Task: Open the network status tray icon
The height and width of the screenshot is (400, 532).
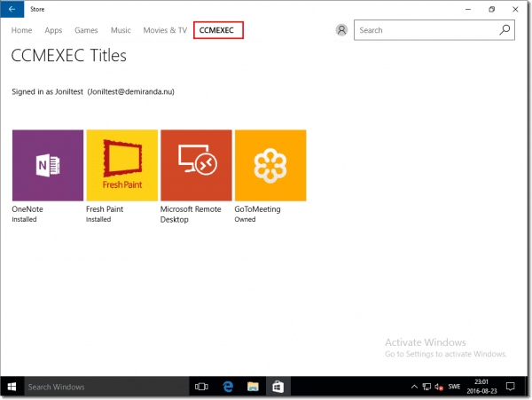Action: 426,387
